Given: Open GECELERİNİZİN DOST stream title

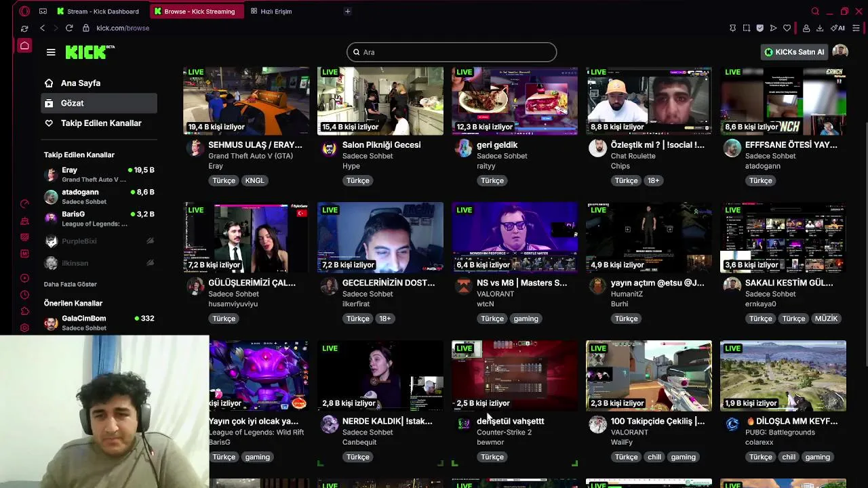Looking at the screenshot, I should pyautogui.click(x=389, y=283).
